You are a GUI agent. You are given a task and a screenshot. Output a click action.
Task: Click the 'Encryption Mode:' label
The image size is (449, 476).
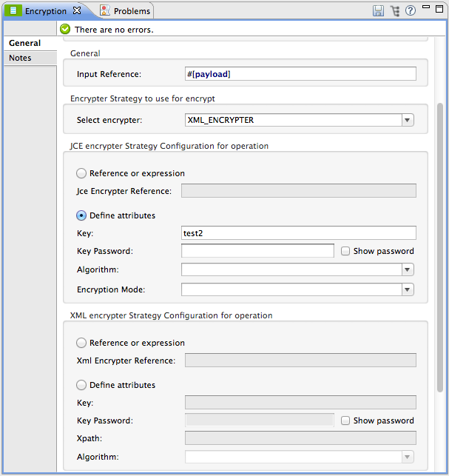[111, 289]
